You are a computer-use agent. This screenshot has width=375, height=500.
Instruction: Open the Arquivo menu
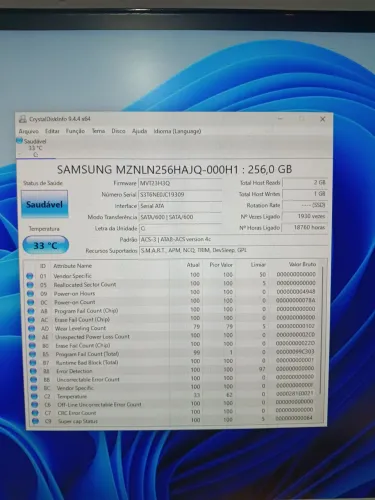pyautogui.click(x=29, y=131)
